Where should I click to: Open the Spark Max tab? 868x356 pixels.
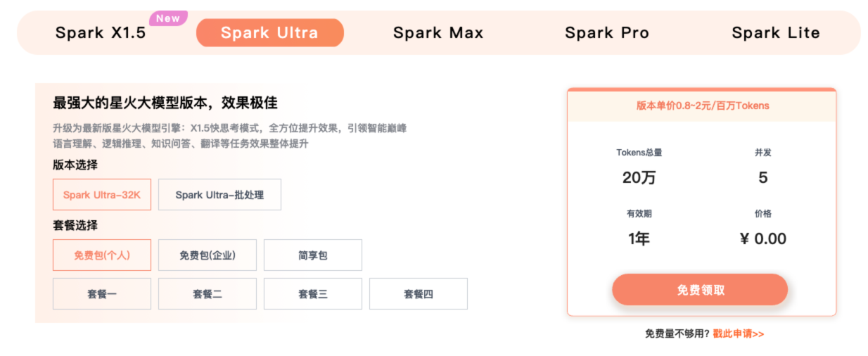[438, 33]
